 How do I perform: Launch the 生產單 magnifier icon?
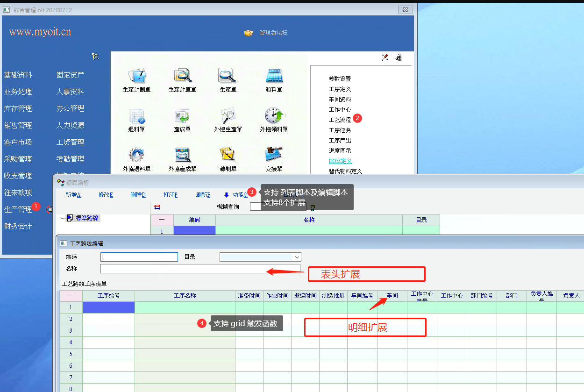228,75
